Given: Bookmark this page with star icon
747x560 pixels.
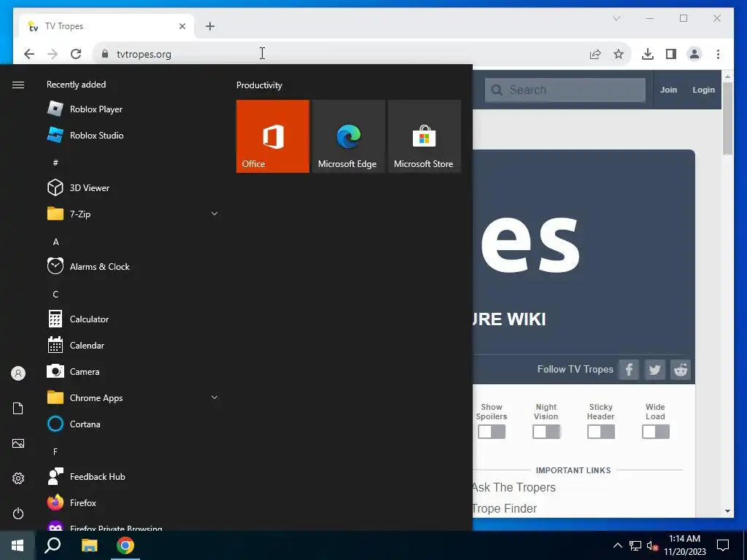Looking at the screenshot, I should point(619,54).
